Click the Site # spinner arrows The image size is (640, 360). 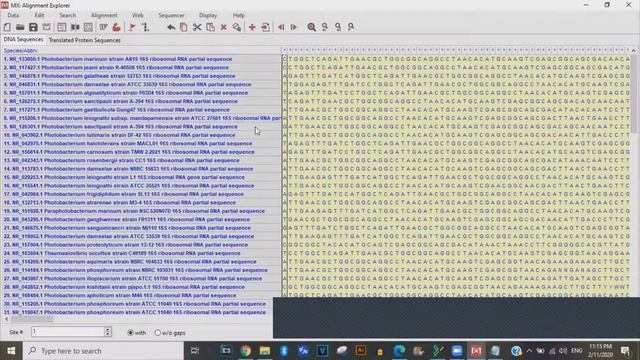click(x=108, y=331)
